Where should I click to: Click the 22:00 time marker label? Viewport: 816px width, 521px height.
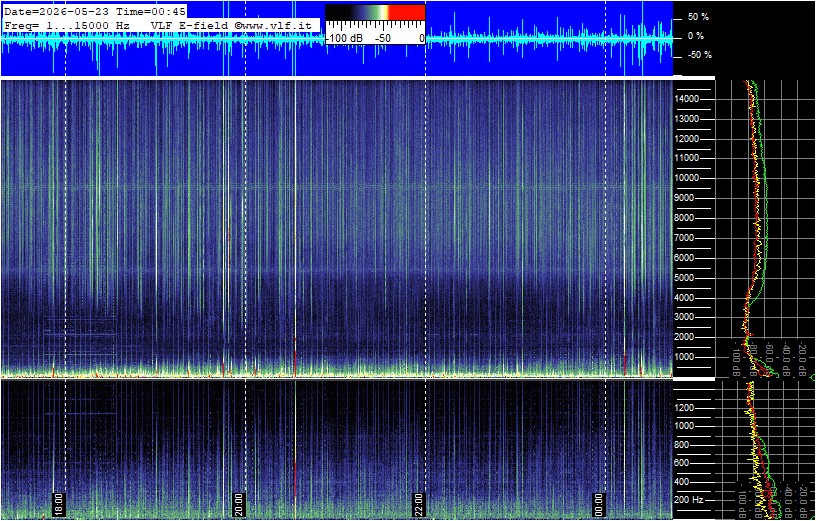[x=419, y=504]
